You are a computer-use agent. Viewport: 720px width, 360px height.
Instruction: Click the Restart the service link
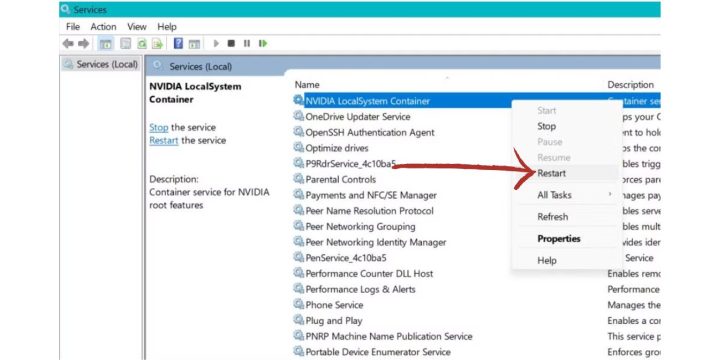click(x=163, y=141)
